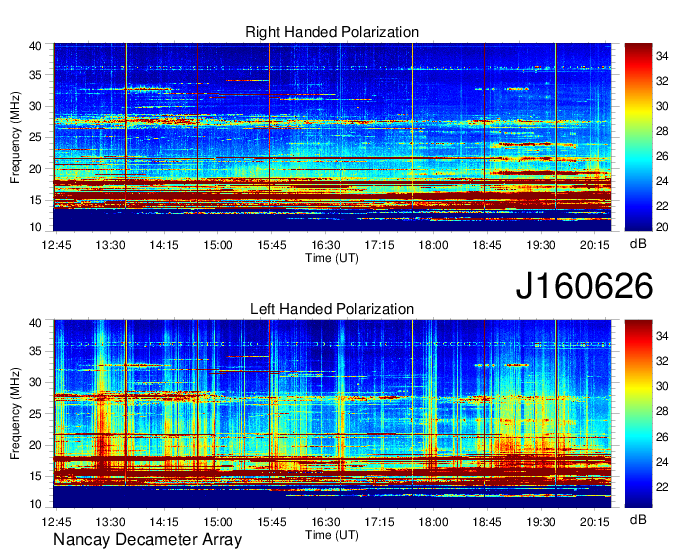Select the "18:00" time tick of Right Handed plot
The image size is (680, 552).
433,245
